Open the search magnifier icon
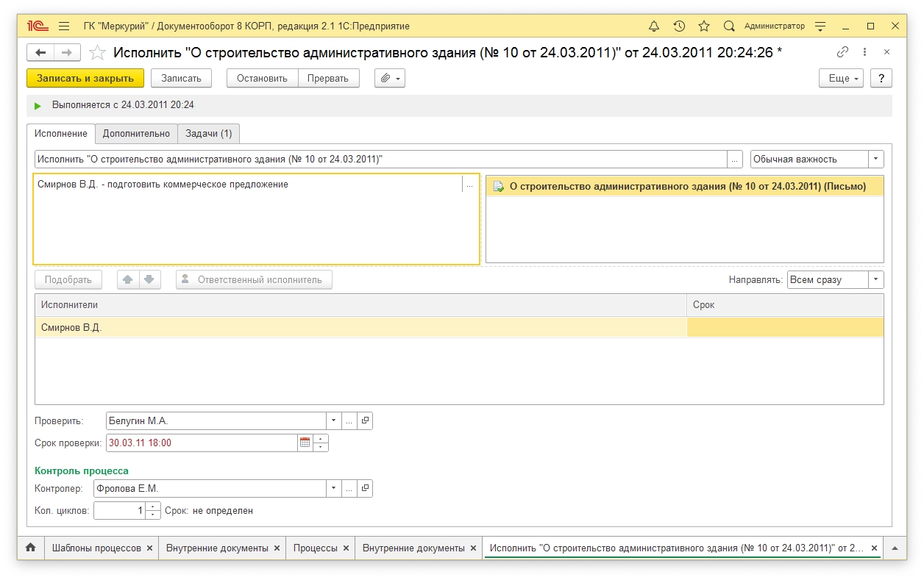Image resolution: width=924 pixels, height=580 pixels. tap(729, 26)
